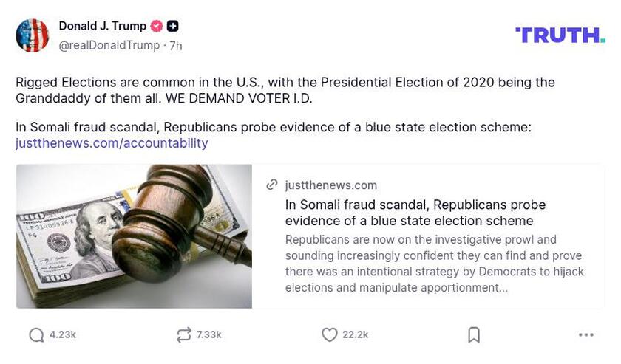Click the chain link icon beside justthenews.com
The width and height of the screenshot is (621, 364).
pos(272,185)
